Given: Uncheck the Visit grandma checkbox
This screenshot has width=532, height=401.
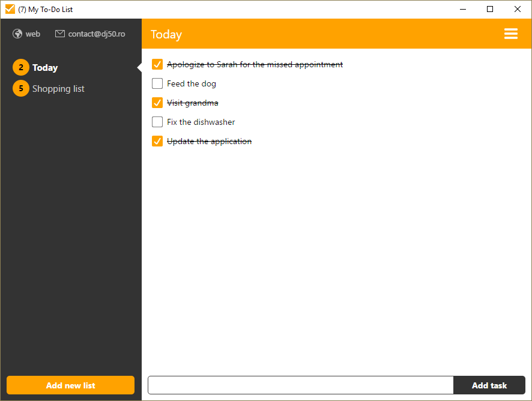Looking at the screenshot, I should (x=157, y=103).
